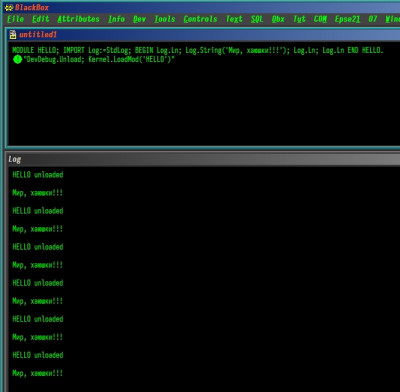Image resolution: width=400 pixels, height=392 pixels.
Task: Open the O7 menu
Action: click(x=373, y=19)
